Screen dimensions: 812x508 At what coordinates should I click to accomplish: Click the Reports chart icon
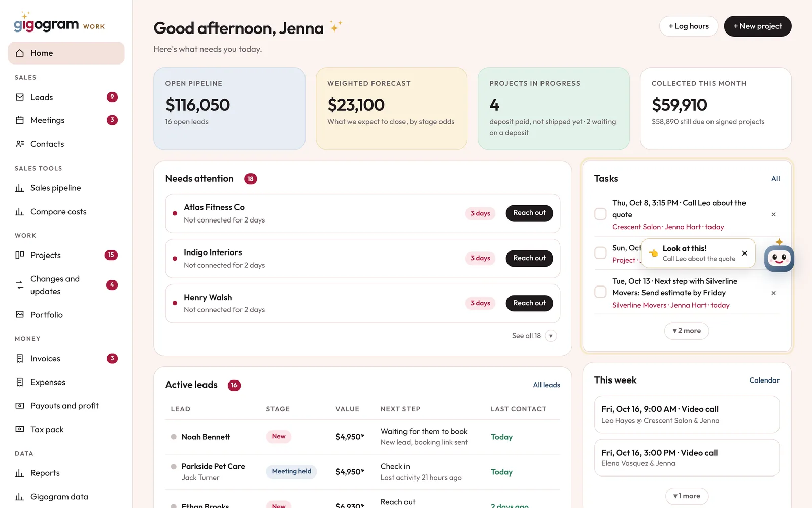pos(20,473)
